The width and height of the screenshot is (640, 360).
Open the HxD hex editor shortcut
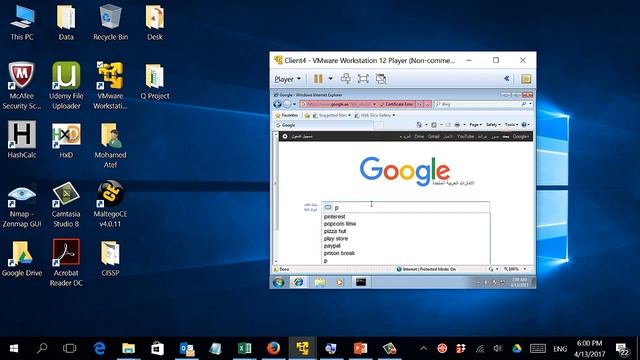(x=66, y=140)
